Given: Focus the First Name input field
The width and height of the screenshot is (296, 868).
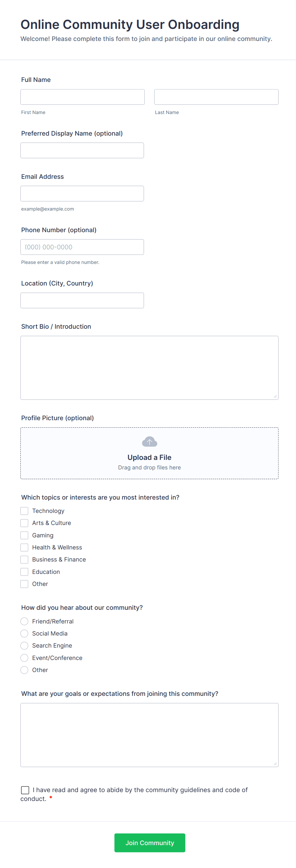Looking at the screenshot, I should pos(82,97).
